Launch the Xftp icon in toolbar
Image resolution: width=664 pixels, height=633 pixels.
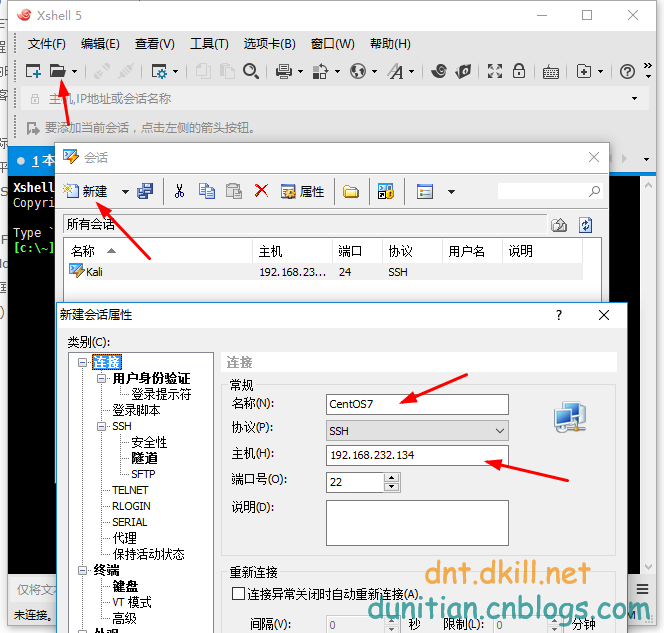click(463, 71)
